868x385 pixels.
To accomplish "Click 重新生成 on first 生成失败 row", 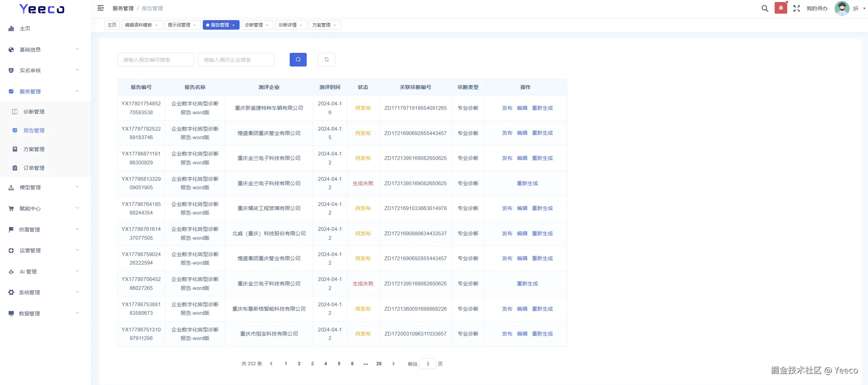I will [x=527, y=183].
